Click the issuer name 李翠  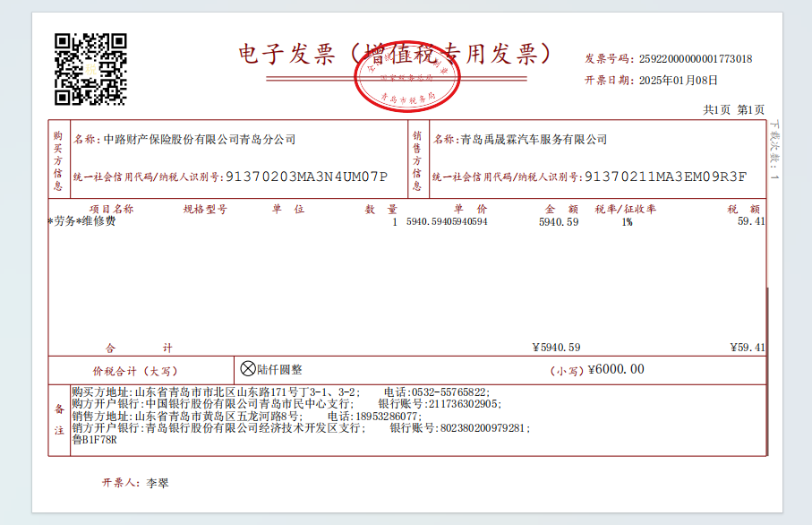(158, 483)
